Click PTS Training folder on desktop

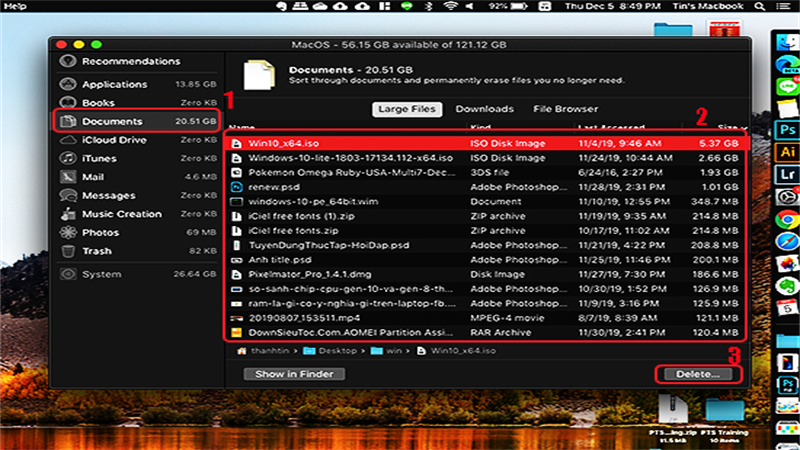[x=724, y=419]
